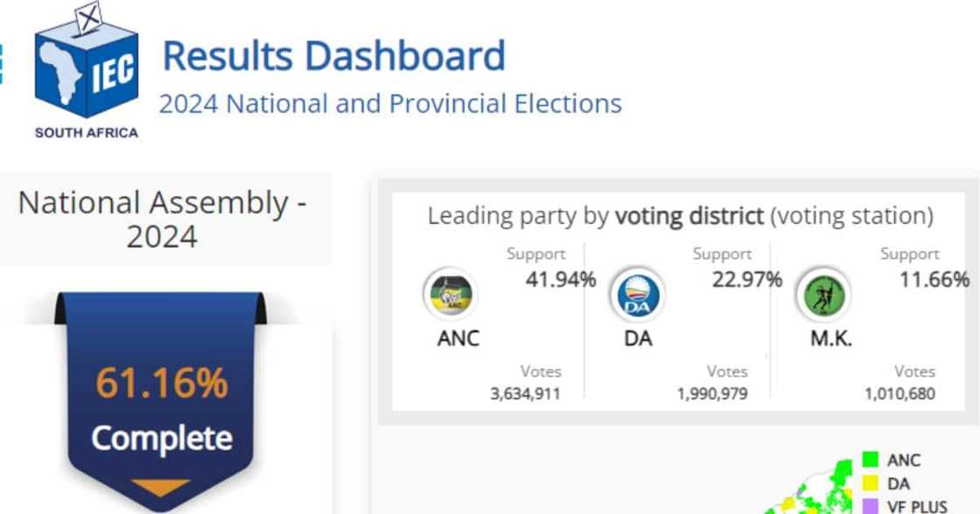Click ANC support figure 41.94%
The height and width of the screenshot is (514, 980).
(560, 280)
